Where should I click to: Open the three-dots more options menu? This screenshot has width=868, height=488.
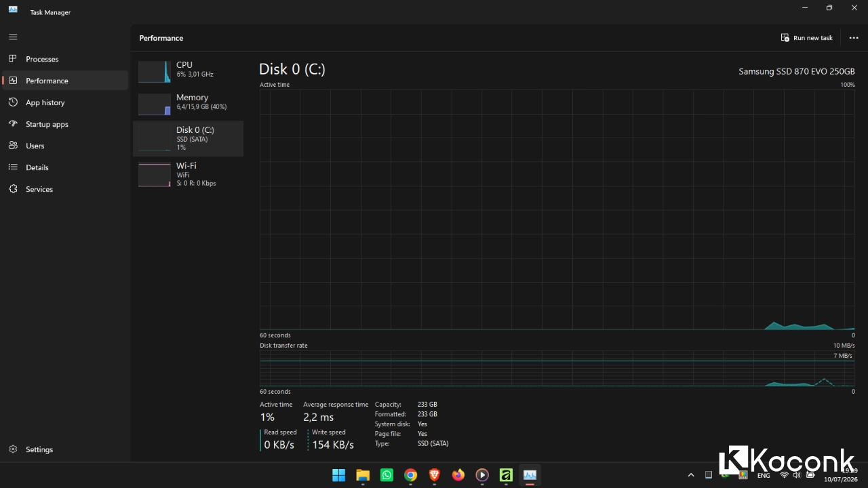(x=854, y=38)
